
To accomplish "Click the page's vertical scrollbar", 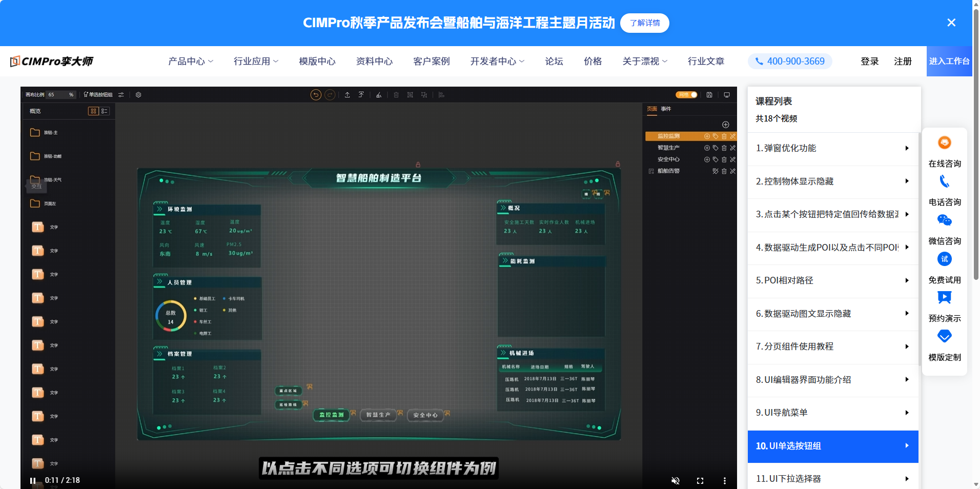I will point(976,144).
